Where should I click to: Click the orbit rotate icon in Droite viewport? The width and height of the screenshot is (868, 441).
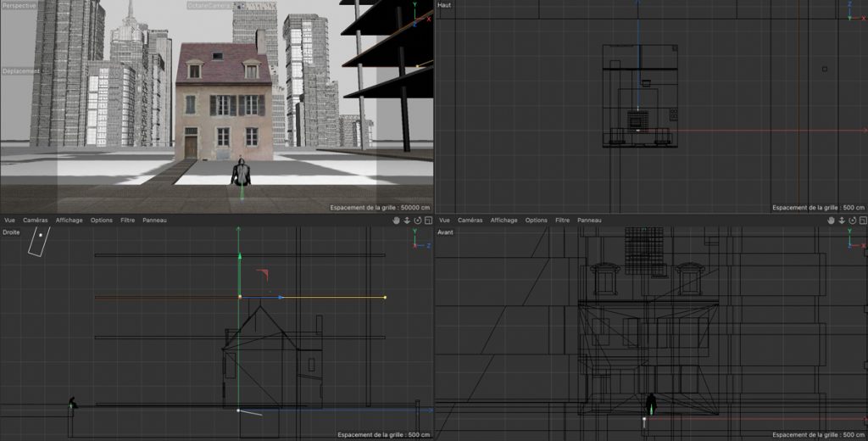pos(418,220)
